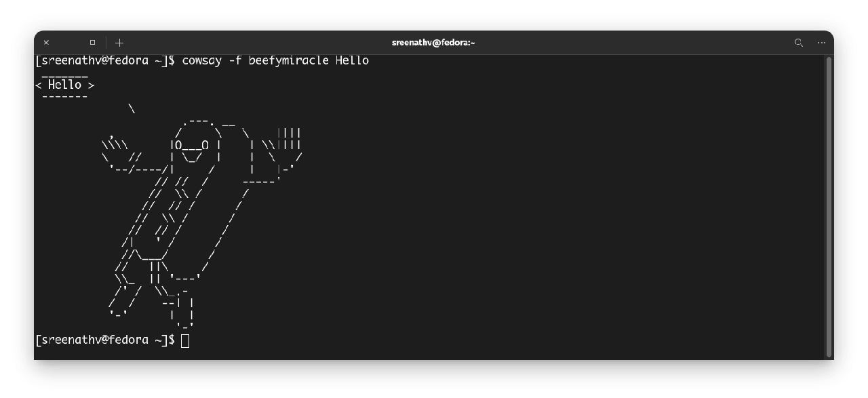Close the terminal window with the X icon
868x398 pixels.
[x=46, y=42]
